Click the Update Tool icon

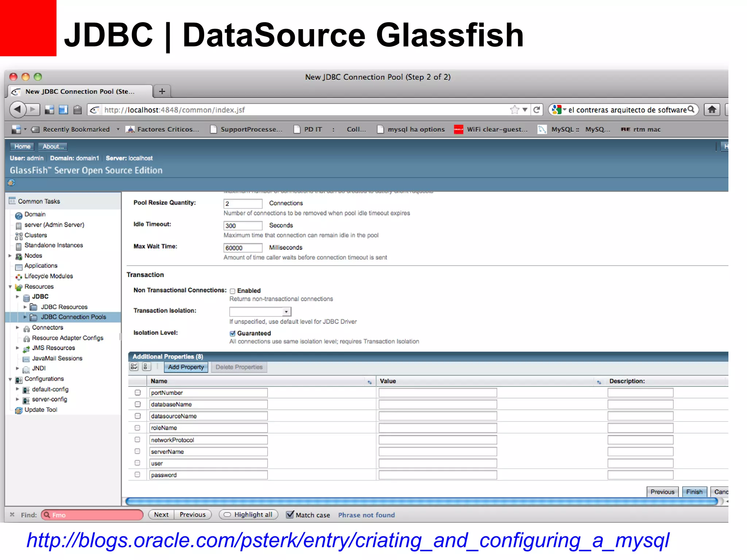[19, 411]
